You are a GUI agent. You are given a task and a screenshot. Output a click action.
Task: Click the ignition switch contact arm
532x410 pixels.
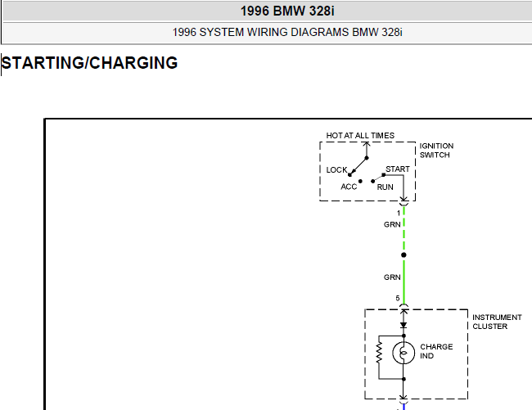pos(358,166)
